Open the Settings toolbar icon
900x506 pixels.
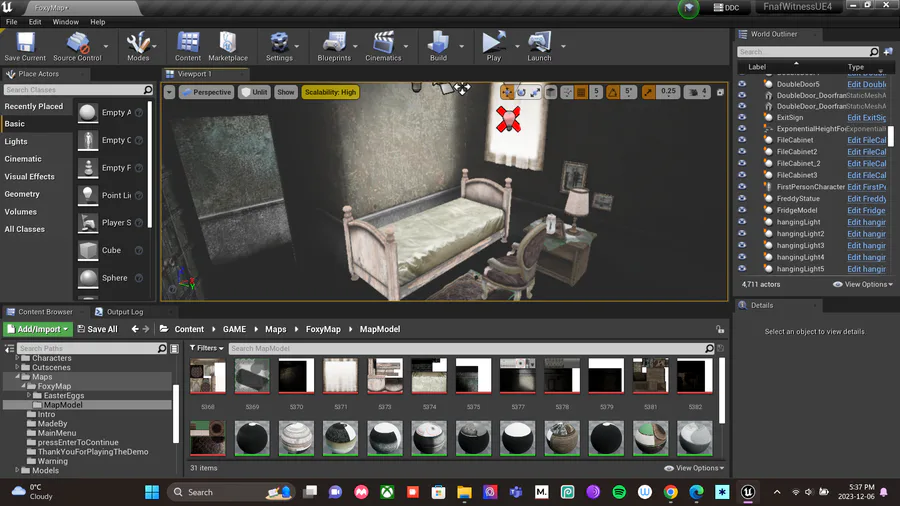(x=279, y=46)
